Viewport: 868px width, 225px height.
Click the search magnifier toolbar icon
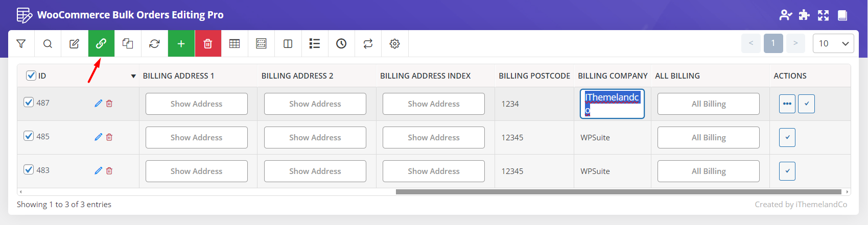(48, 44)
